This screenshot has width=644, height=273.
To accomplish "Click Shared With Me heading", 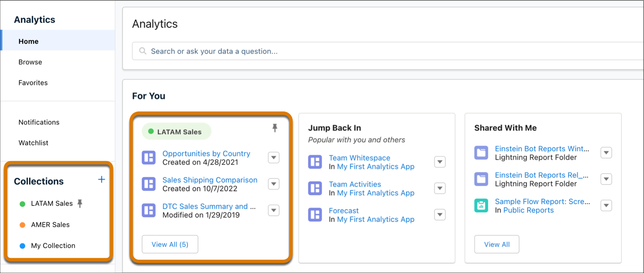I will [505, 128].
